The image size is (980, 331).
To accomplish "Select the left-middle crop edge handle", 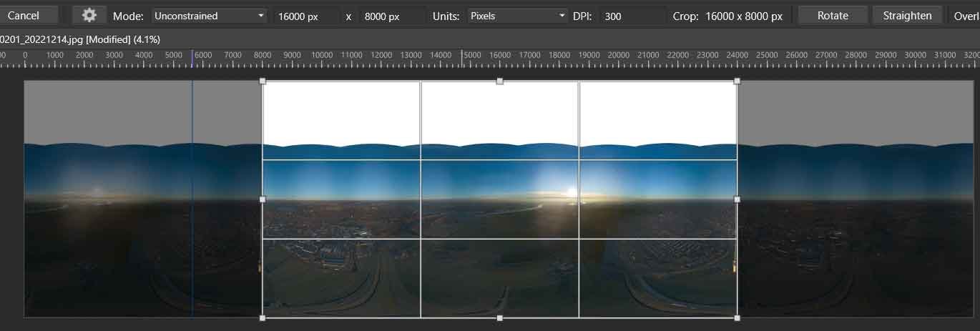I will click(x=263, y=199).
